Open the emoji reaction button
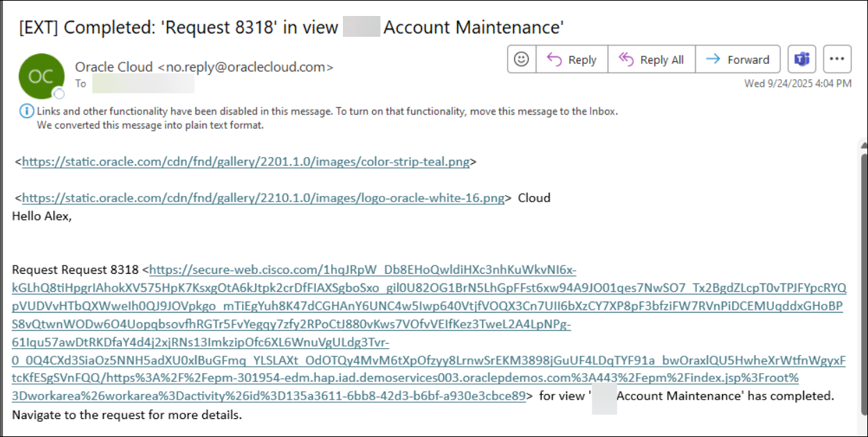868x437 pixels. [x=522, y=60]
